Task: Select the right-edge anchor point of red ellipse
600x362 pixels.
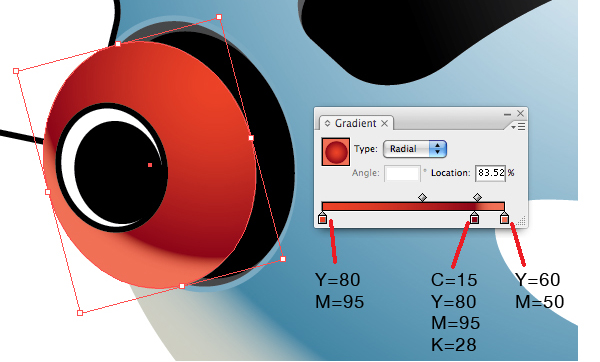Action: (x=251, y=138)
